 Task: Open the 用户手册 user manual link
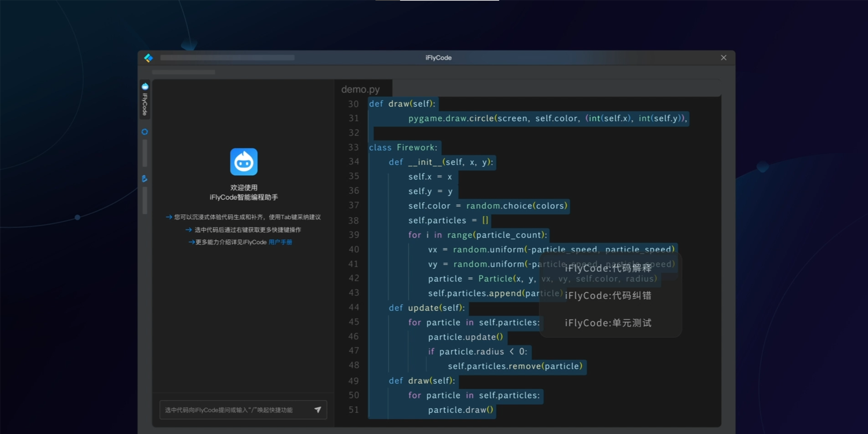(x=280, y=242)
